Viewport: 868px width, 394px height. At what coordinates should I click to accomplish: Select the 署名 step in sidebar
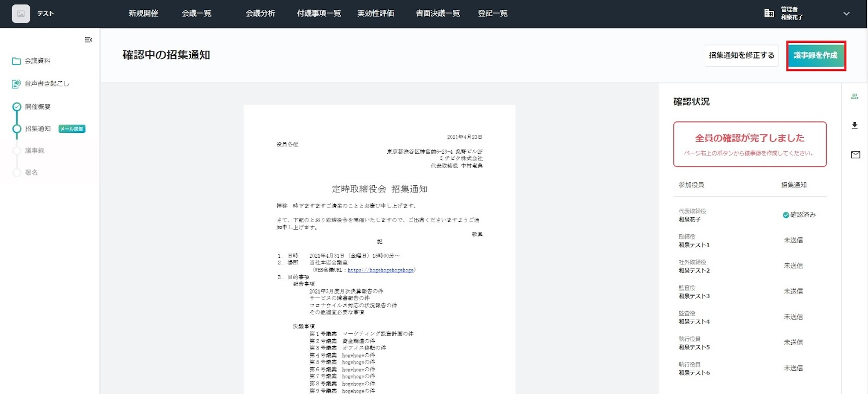click(31, 172)
